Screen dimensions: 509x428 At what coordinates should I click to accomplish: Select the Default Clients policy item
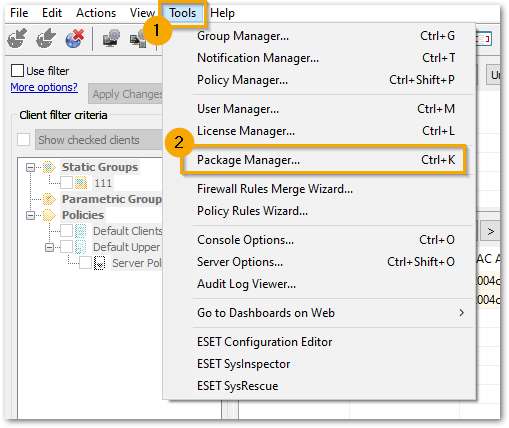(x=127, y=231)
